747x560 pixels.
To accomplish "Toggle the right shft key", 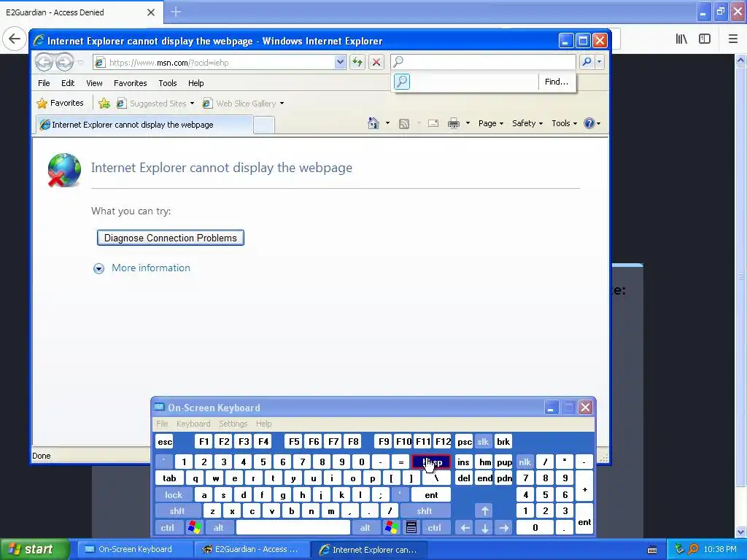I will [x=425, y=511].
